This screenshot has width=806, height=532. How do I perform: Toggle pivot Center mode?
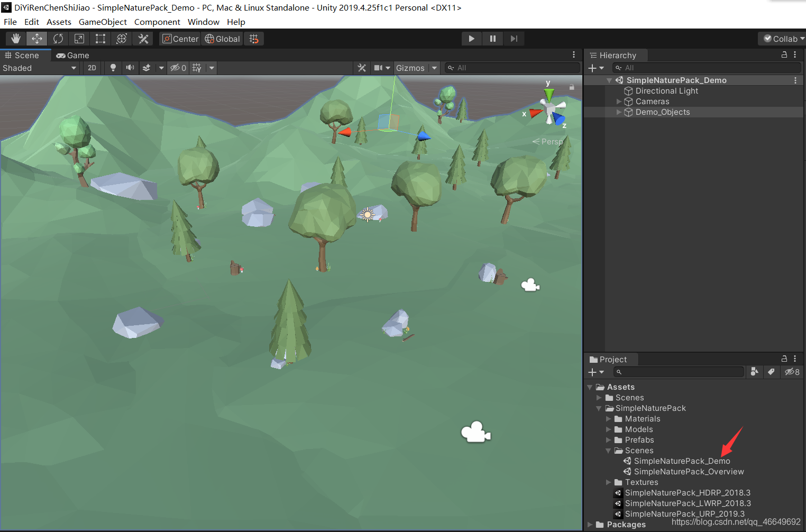click(x=180, y=39)
